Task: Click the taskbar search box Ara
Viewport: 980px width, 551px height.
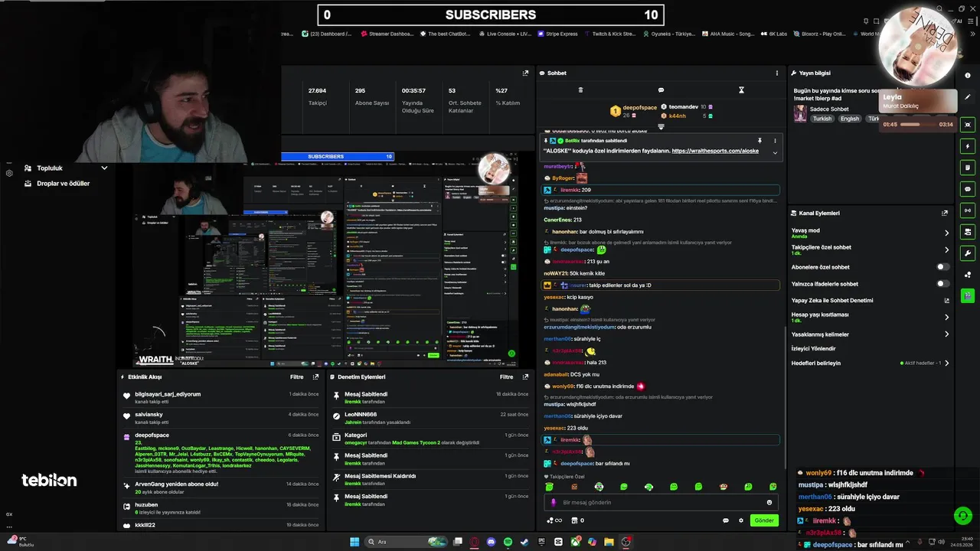Action: coord(407,542)
